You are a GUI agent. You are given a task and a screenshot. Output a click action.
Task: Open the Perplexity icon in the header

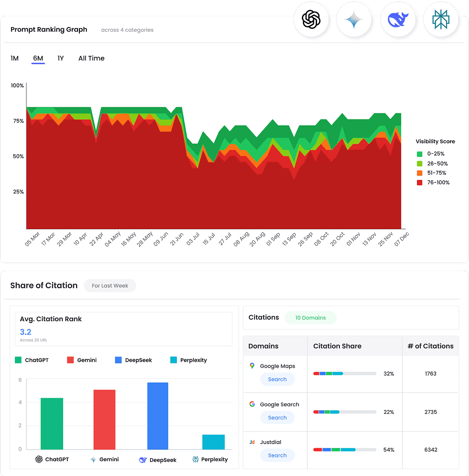[x=441, y=19]
